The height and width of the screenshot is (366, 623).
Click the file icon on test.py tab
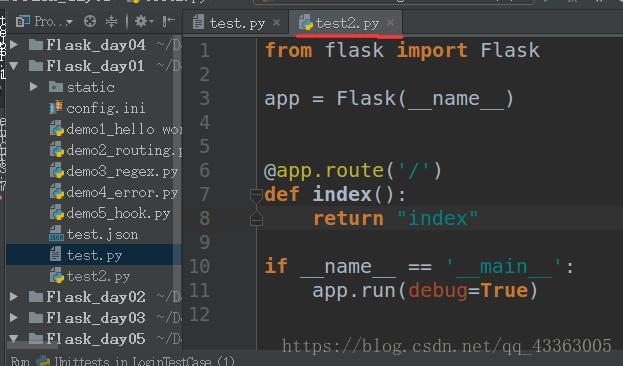198,23
